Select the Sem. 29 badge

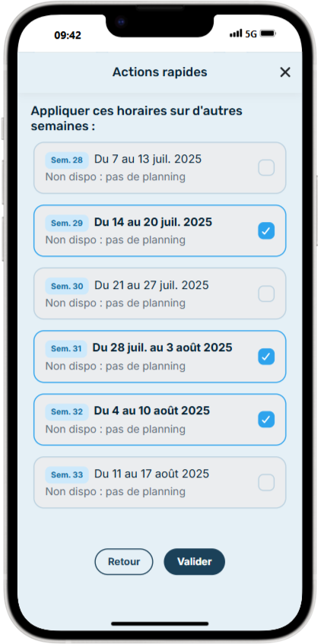pos(67,223)
